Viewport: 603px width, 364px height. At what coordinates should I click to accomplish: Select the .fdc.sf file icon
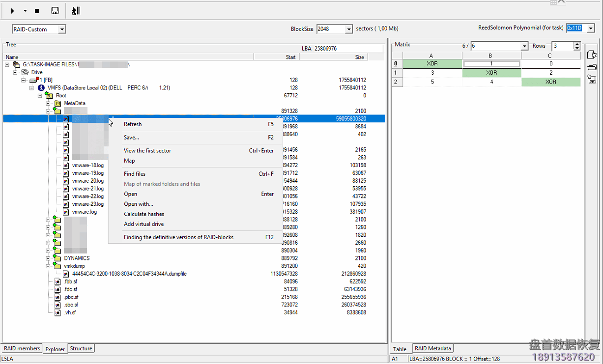[57, 289]
